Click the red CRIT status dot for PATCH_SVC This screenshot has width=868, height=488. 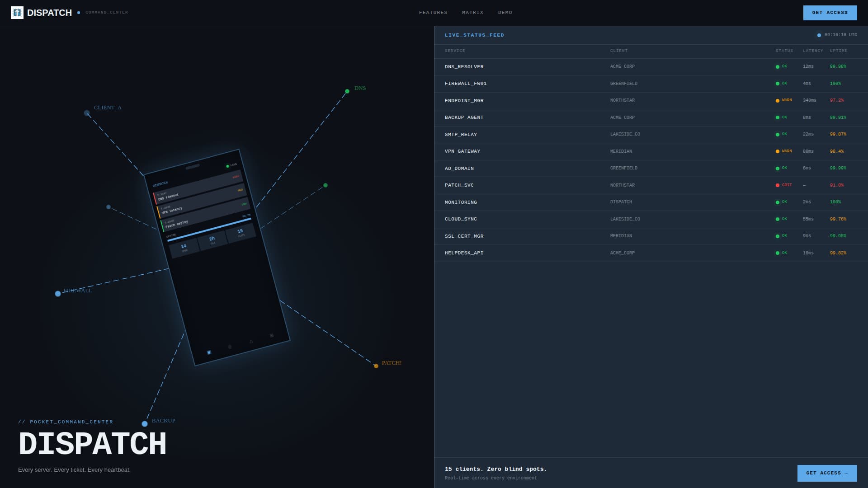(x=778, y=185)
